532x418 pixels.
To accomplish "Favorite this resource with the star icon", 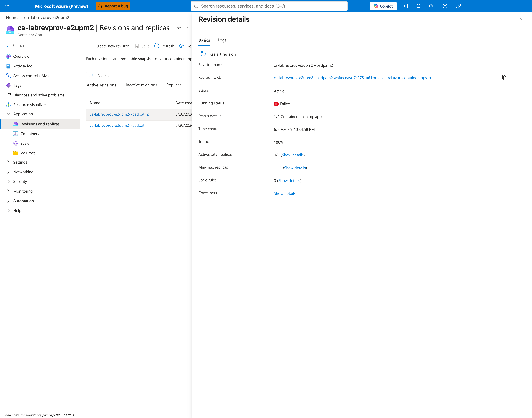I will tap(179, 28).
